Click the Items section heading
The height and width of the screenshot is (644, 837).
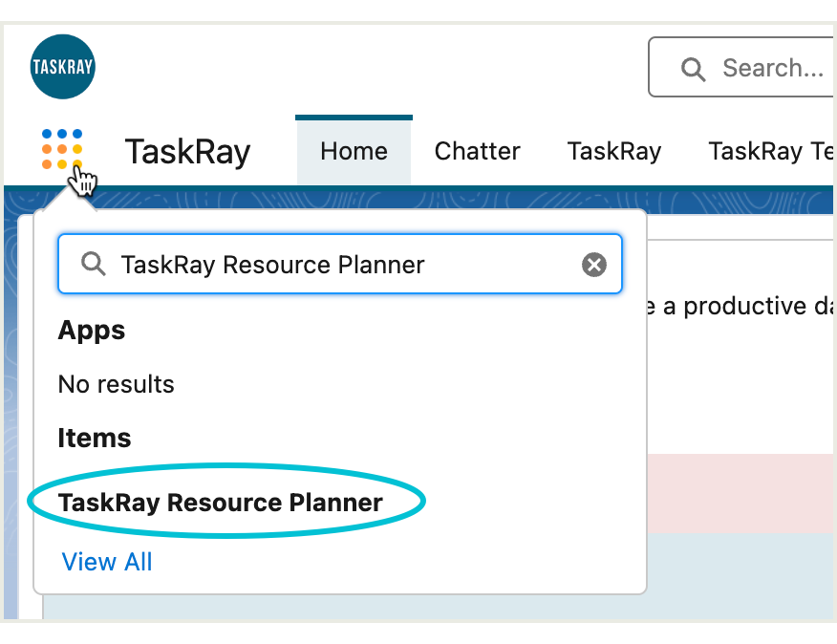(94, 438)
